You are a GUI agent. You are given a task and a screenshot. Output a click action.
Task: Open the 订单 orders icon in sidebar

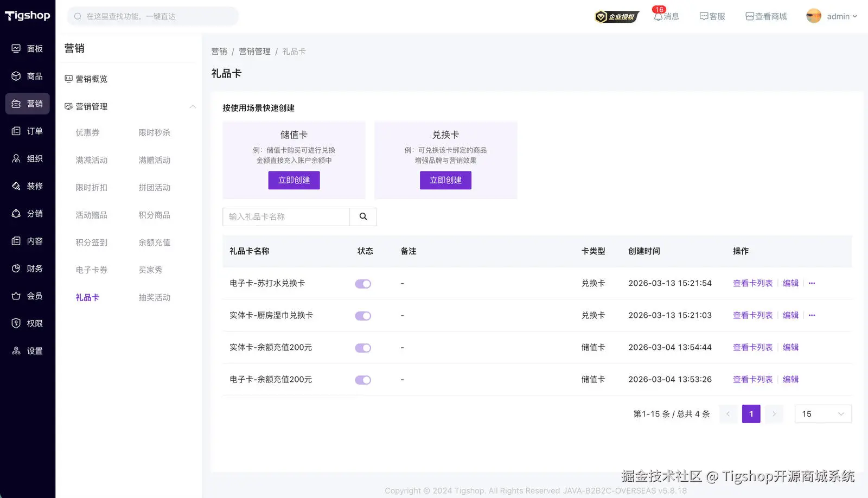(16, 131)
